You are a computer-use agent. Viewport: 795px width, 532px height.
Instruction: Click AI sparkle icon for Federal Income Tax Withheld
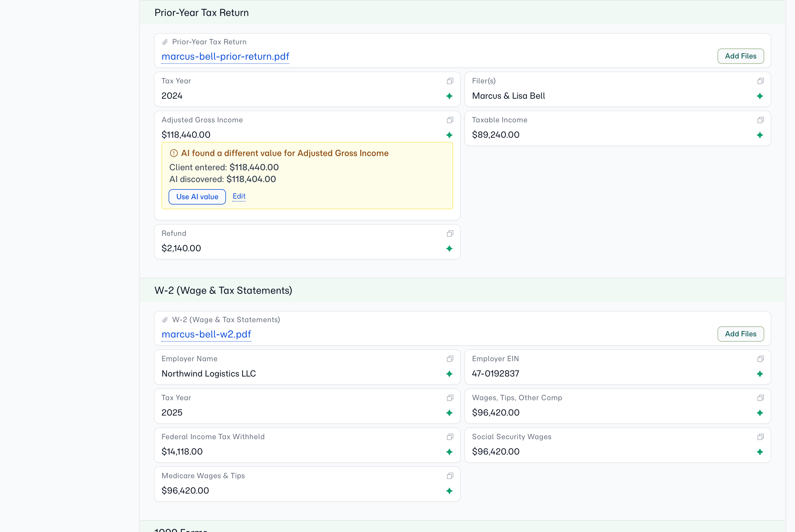coord(450,452)
